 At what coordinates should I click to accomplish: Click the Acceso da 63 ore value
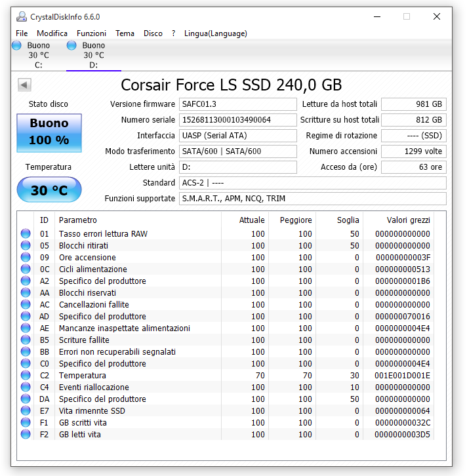click(x=414, y=167)
